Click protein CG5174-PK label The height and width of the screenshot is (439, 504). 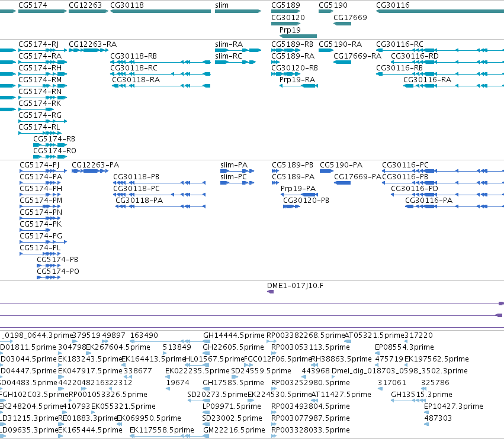tap(40, 224)
